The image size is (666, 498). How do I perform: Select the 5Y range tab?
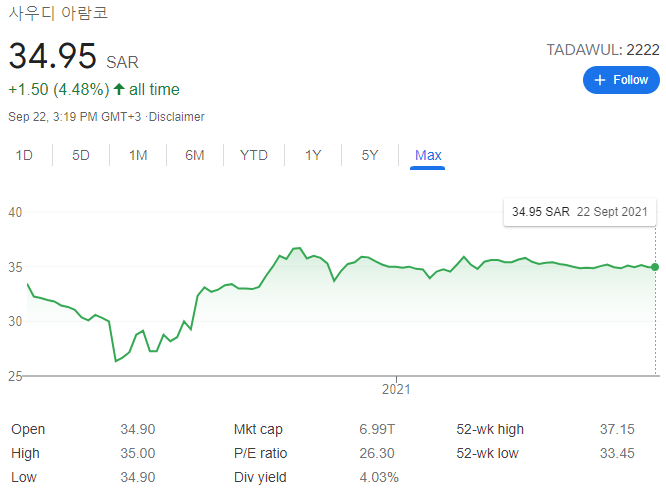click(x=370, y=155)
